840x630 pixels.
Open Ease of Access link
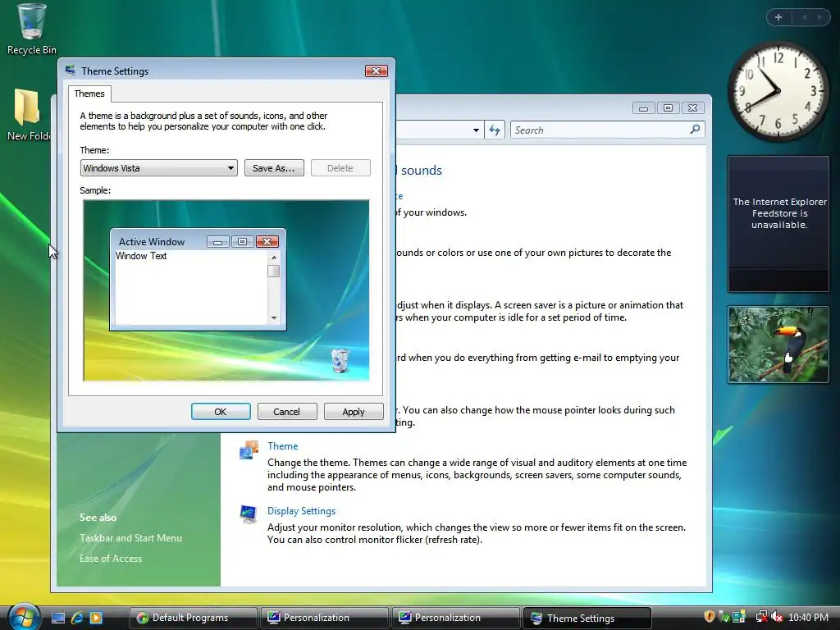tap(111, 558)
